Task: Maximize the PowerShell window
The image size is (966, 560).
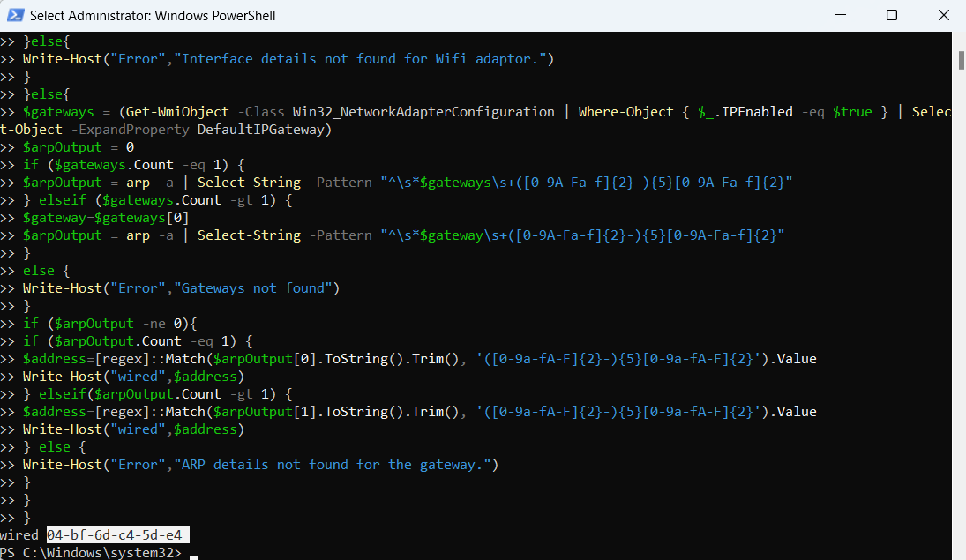Action: pyautogui.click(x=892, y=15)
